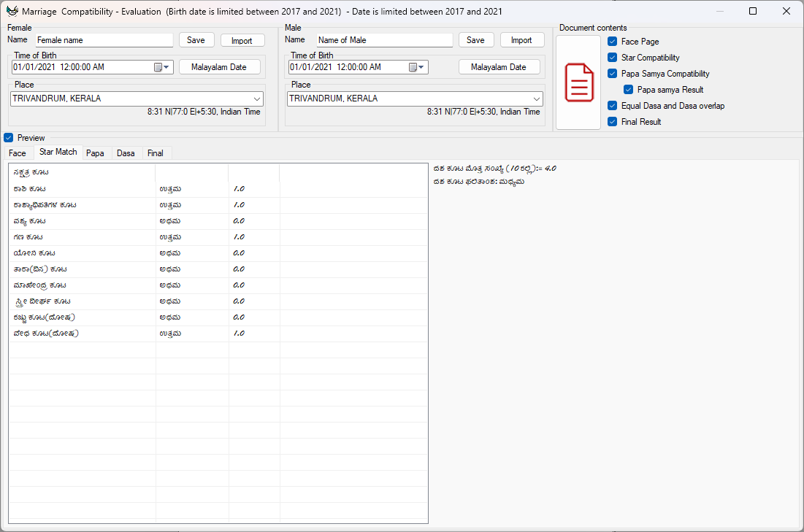Click the total score value 4.0 text
Image resolution: width=804 pixels, height=532 pixels.
click(550, 169)
